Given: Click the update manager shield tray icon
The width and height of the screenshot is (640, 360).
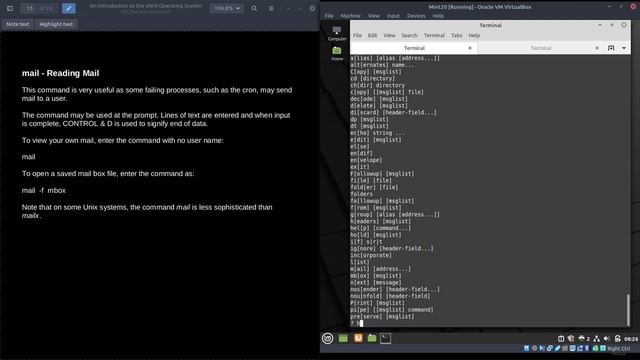Looking at the screenshot, I should click(571, 339).
